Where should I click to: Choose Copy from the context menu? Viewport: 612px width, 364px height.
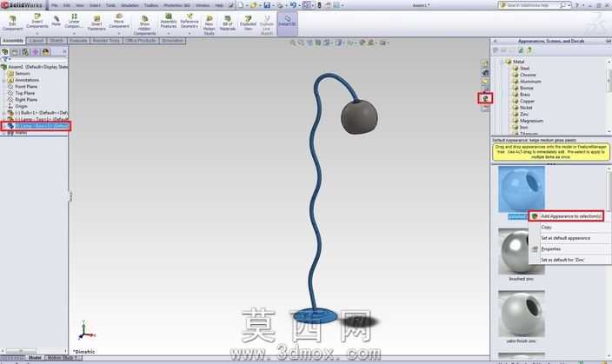[x=547, y=227]
